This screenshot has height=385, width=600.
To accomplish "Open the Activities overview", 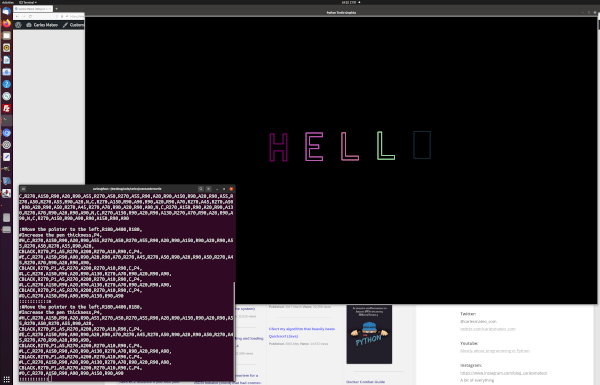I will coord(8,2).
